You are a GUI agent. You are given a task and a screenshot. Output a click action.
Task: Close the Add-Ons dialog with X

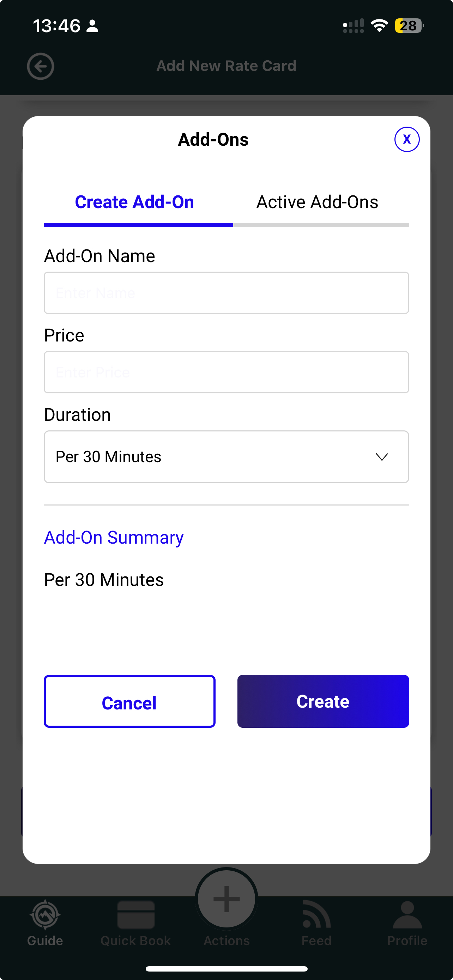coord(406,139)
